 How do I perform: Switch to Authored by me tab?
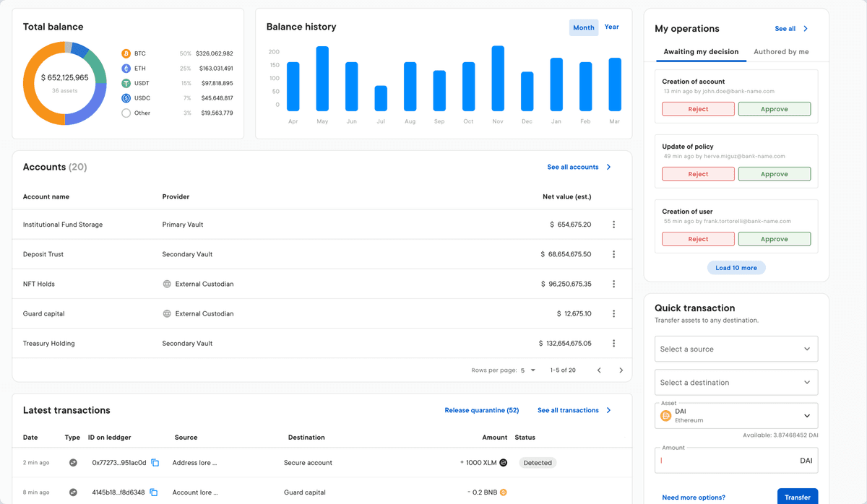point(781,52)
